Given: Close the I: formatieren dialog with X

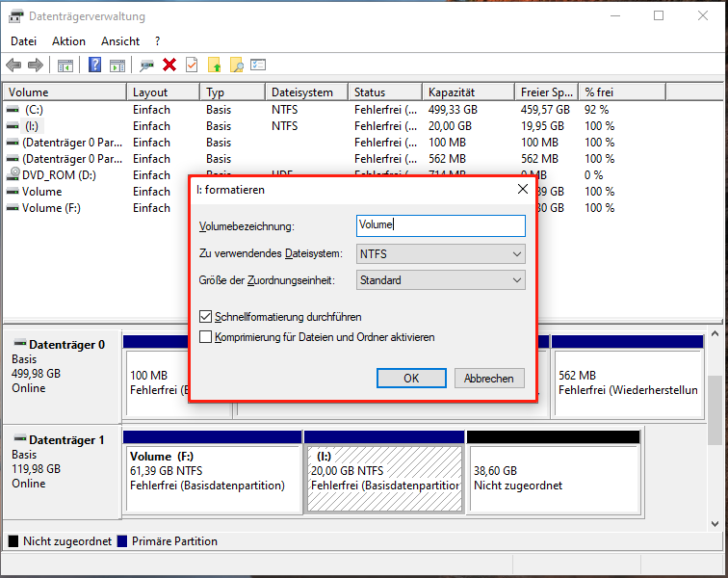Looking at the screenshot, I should pyautogui.click(x=523, y=189).
